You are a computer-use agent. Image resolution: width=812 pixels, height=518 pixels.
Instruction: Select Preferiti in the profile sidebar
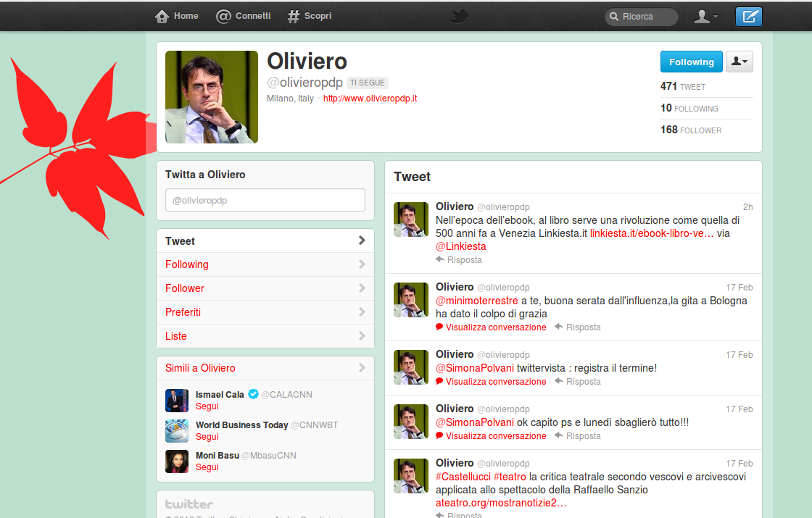[x=183, y=312]
